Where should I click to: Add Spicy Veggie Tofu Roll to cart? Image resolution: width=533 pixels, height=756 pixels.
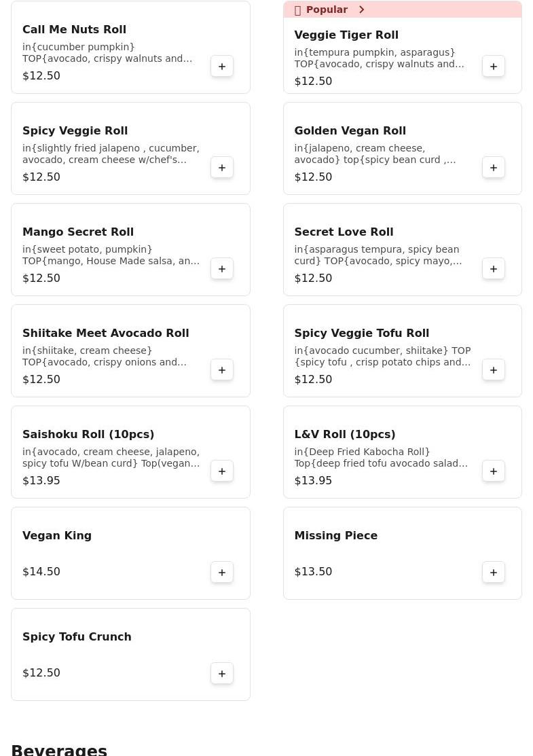[x=494, y=370]
